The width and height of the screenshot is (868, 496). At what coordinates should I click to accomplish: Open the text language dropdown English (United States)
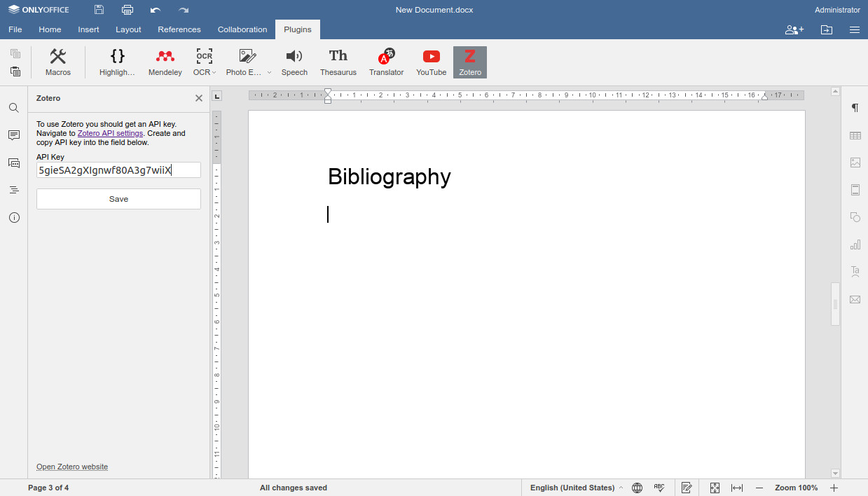coord(576,488)
